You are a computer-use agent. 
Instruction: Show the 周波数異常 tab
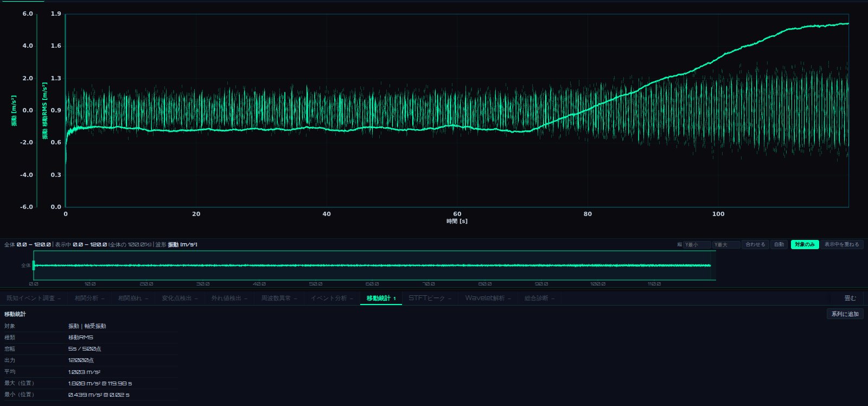pyautogui.click(x=279, y=299)
